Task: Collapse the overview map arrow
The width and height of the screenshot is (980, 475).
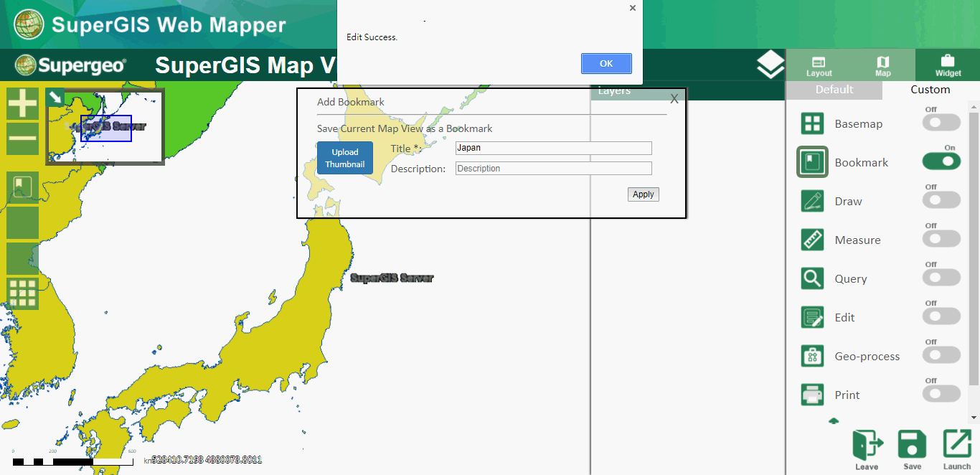Action: (x=55, y=97)
